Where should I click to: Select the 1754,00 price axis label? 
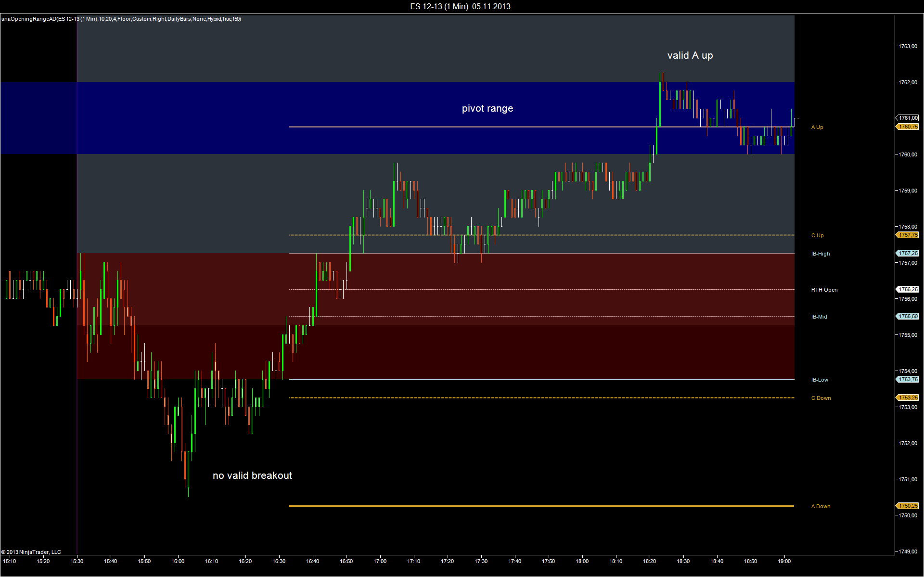click(908, 371)
